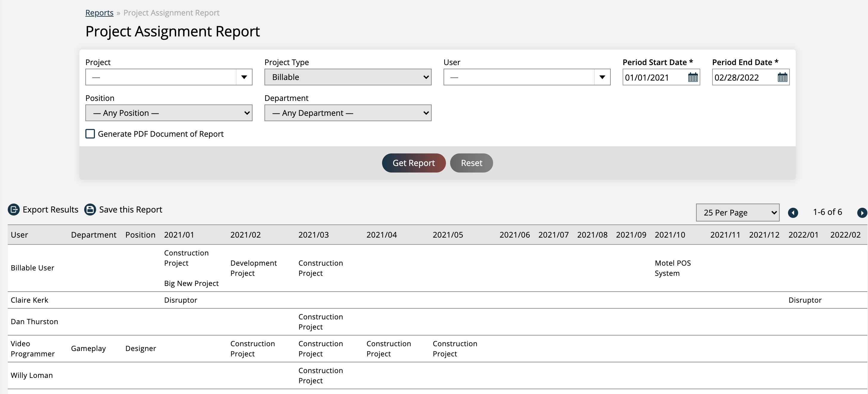Image resolution: width=868 pixels, height=394 pixels.
Task: Change the 25 Per Page dropdown
Action: pyautogui.click(x=738, y=212)
